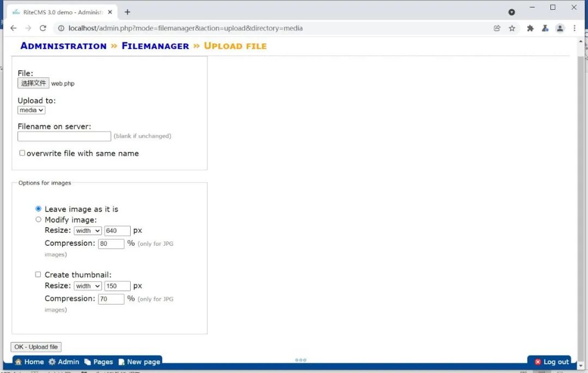
Task: Select the Modify image radio option
Action: coord(38,220)
